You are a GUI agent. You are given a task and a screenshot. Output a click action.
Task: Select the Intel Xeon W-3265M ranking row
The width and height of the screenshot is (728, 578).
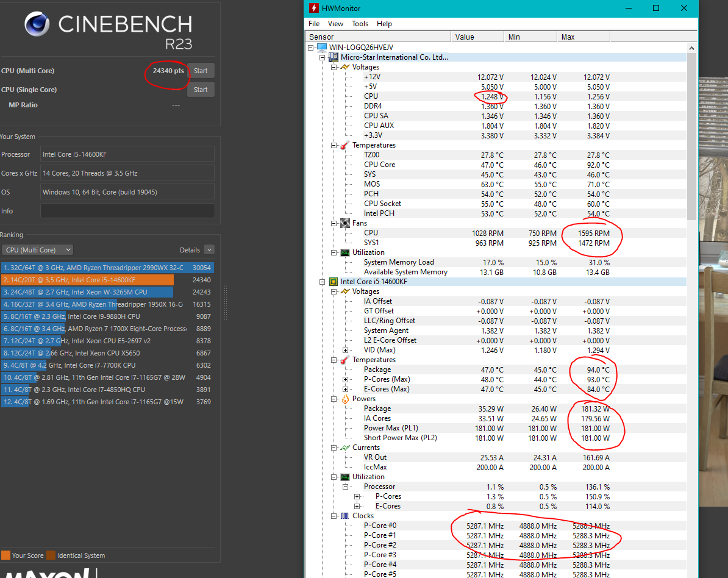[107, 292]
